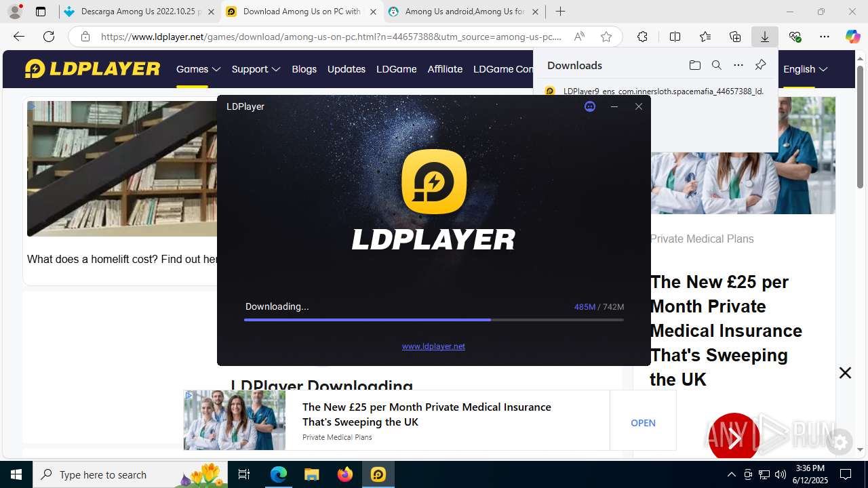Toggle Downloads toolbar icon
This screenshot has height=488, width=868.
(765, 37)
